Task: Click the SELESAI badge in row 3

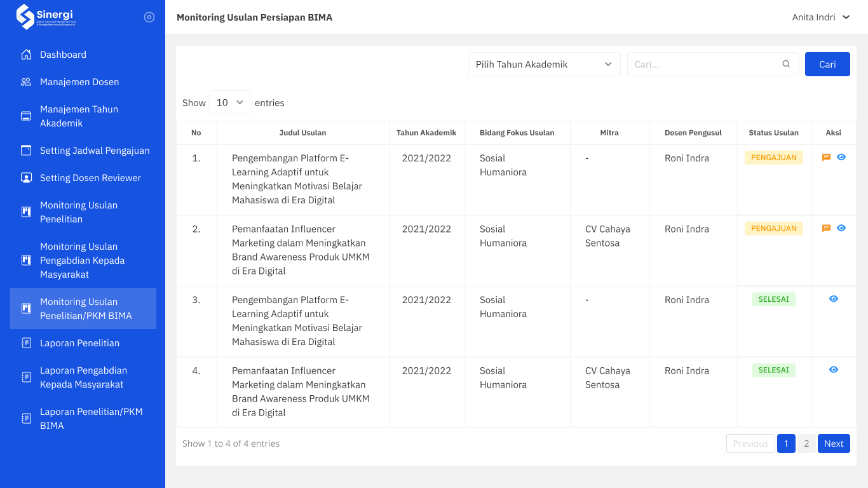Action: point(774,299)
